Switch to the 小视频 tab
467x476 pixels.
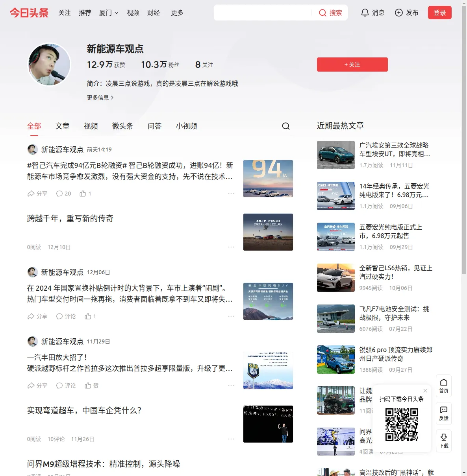(187, 126)
